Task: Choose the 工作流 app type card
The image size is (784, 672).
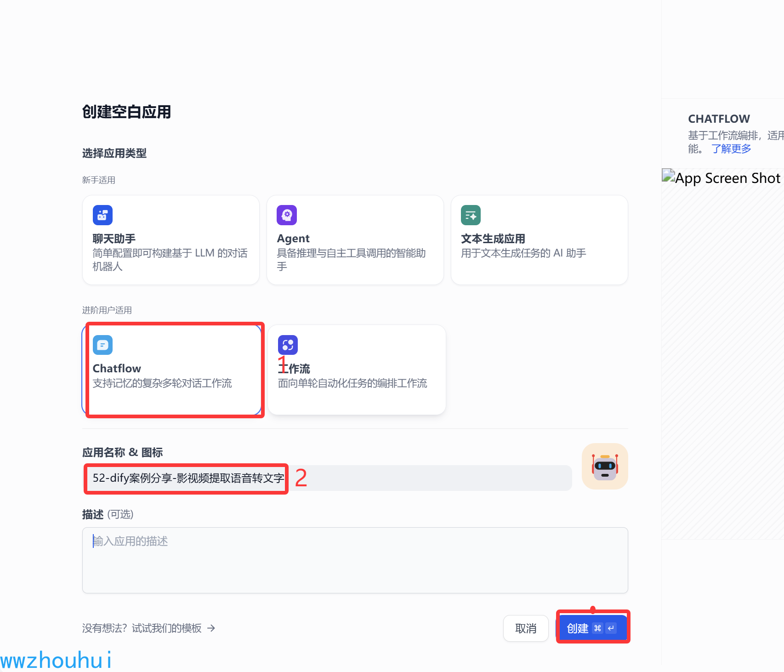Action: pyautogui.click(x=357, y=370)
